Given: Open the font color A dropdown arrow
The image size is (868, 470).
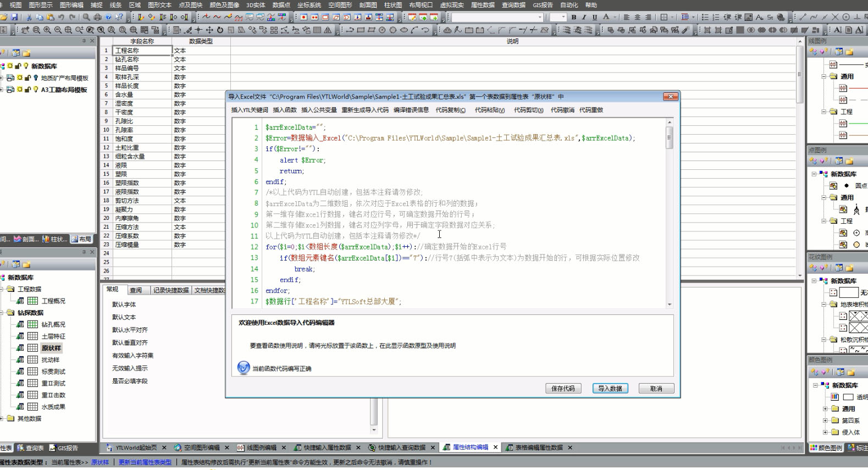Looking at the screenshot, I should 615,17.
